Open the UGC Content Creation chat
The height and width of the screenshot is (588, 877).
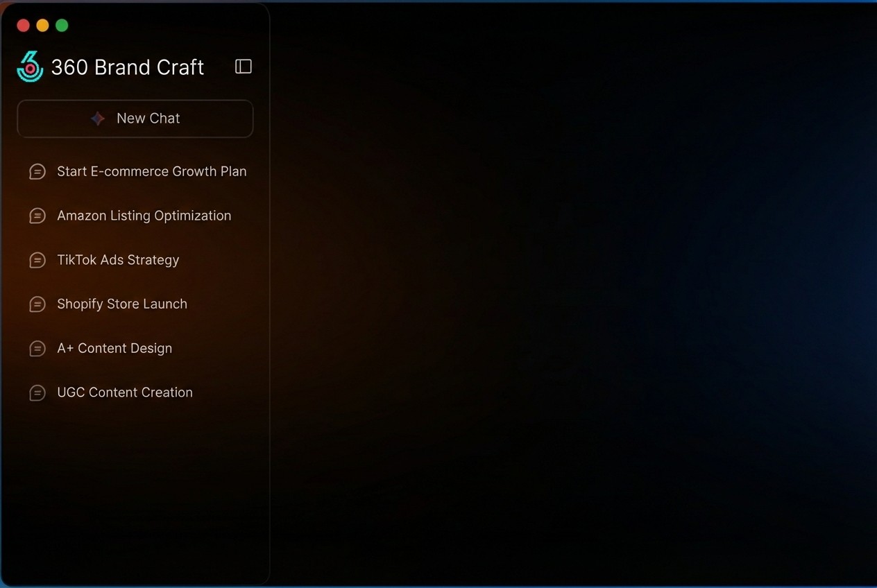(x=125, y=392)
